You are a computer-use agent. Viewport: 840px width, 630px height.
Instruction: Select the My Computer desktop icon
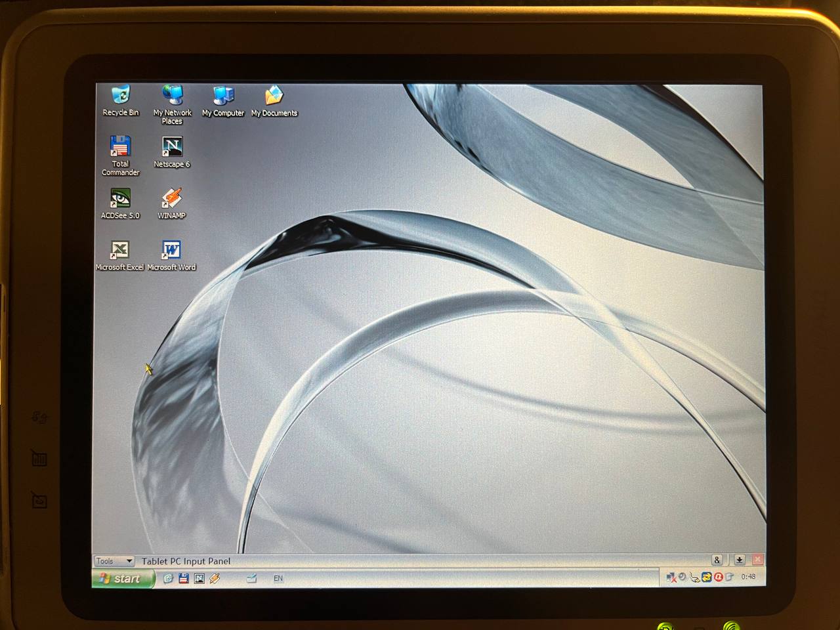[x=223, y=96]
